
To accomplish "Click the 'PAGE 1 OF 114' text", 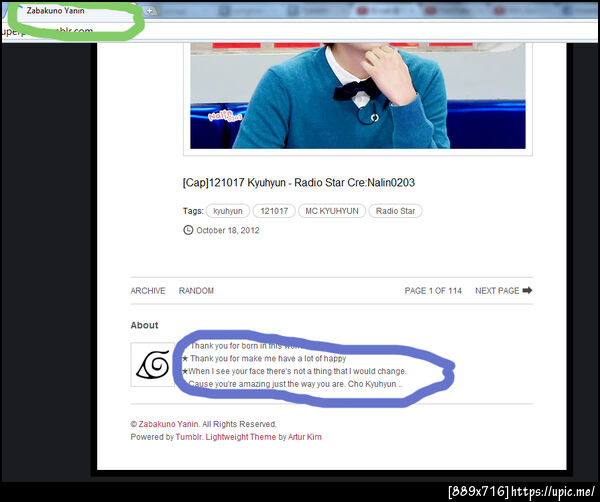I will point(433,291).
